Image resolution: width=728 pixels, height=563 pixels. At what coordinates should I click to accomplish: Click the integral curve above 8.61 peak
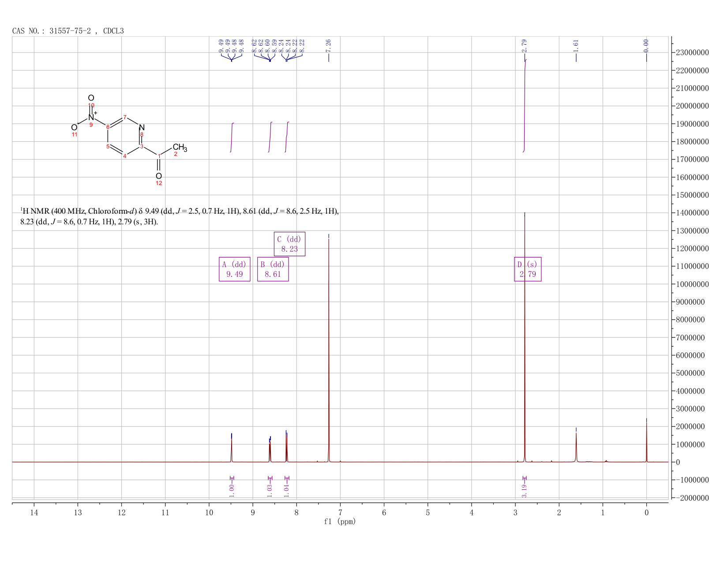(270, 137)
